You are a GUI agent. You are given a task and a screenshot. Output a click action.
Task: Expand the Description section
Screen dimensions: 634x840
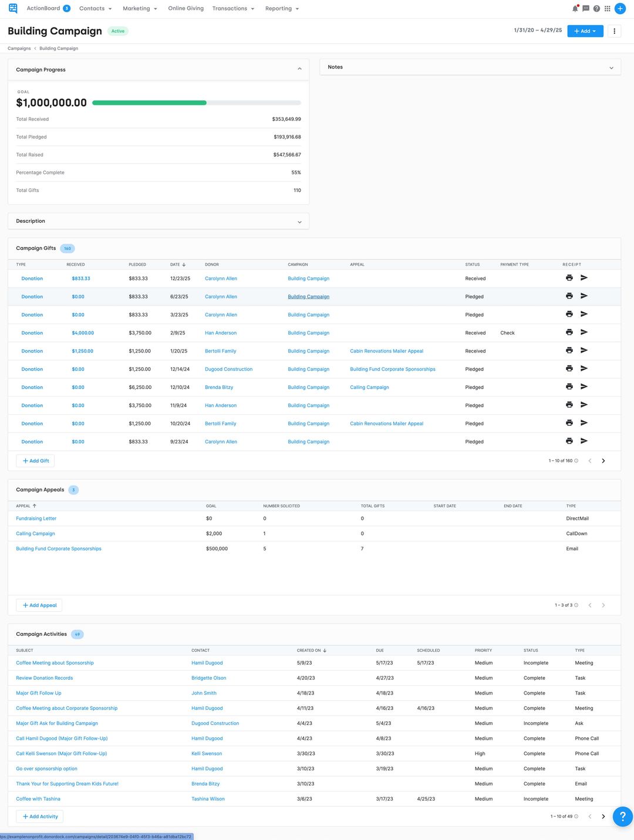pos(299,221)
